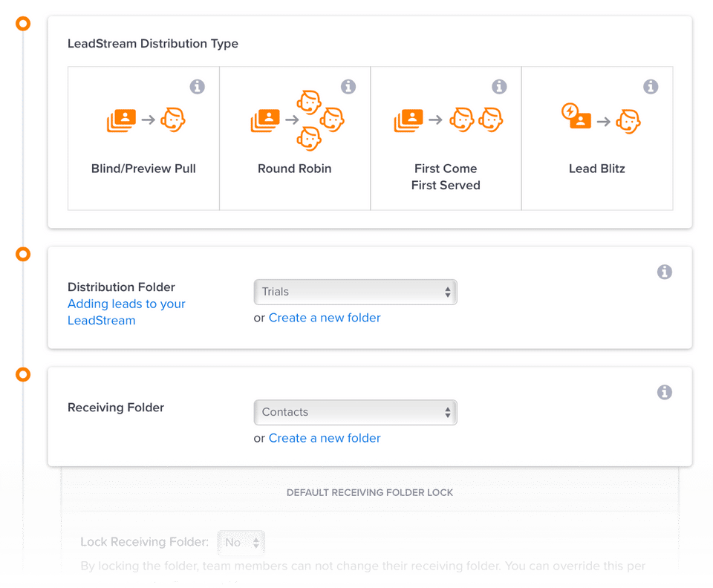
Task: Open the Trials distribution folder dropdown
Action: pos(355,292)
